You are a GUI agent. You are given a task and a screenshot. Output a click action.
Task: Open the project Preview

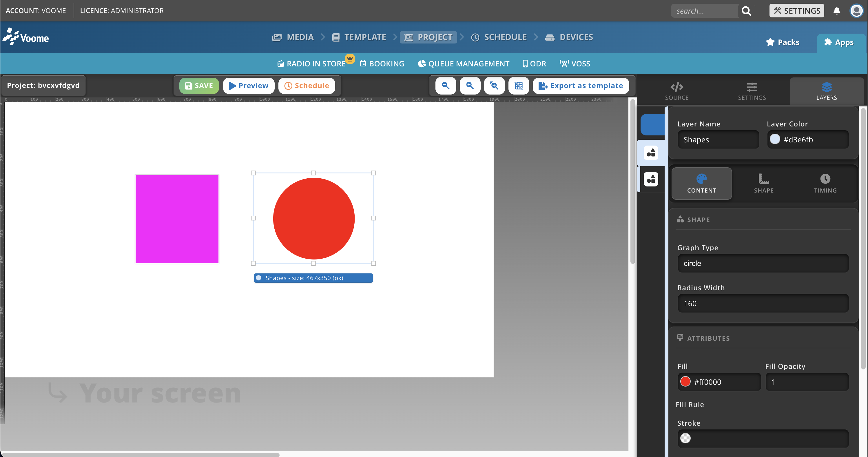(249, 86)
